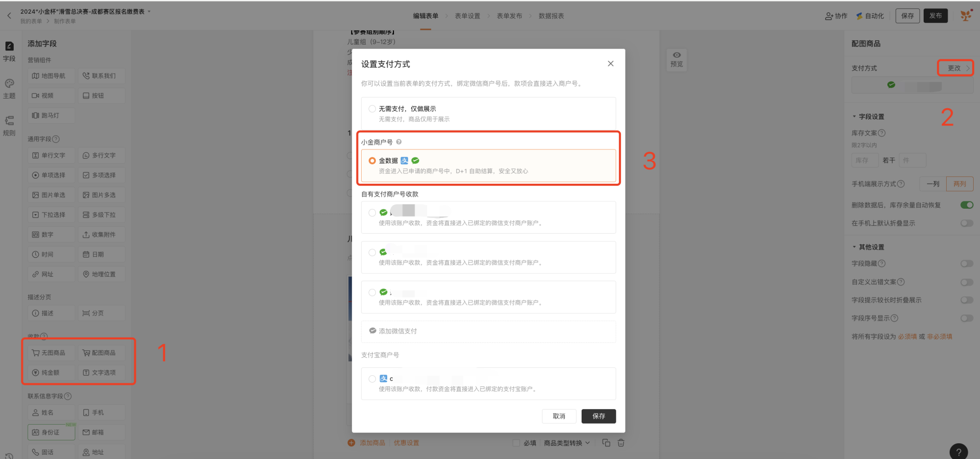Image resolution: width=980 pixels, height=459 pixels.
Task: Add the 地图导航 map navigation field
Action: 51,76
